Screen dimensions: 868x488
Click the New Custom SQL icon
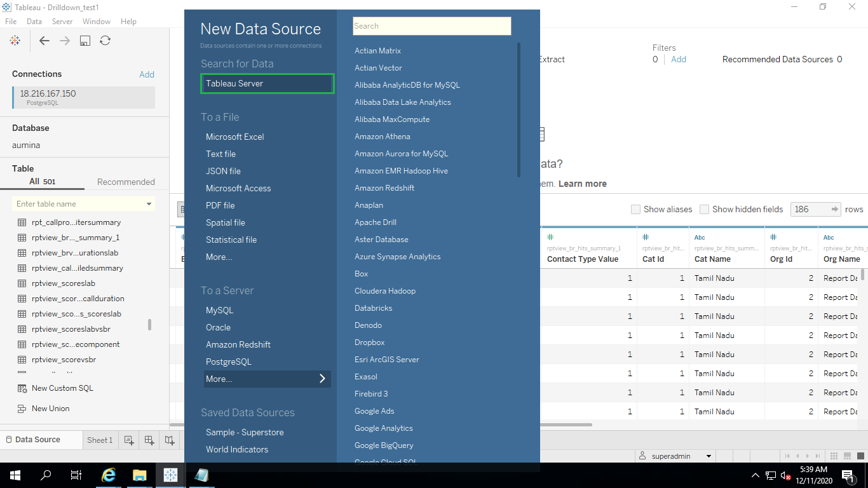point(22,388)
